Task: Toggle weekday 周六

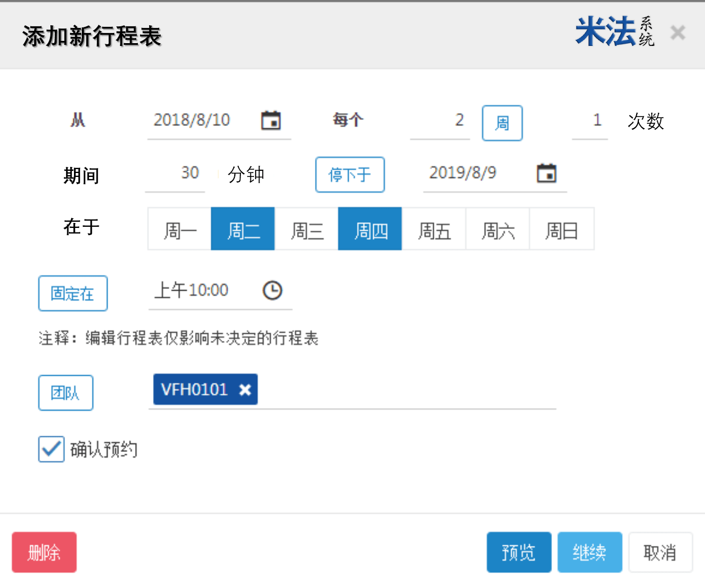Action: (498, 228)
